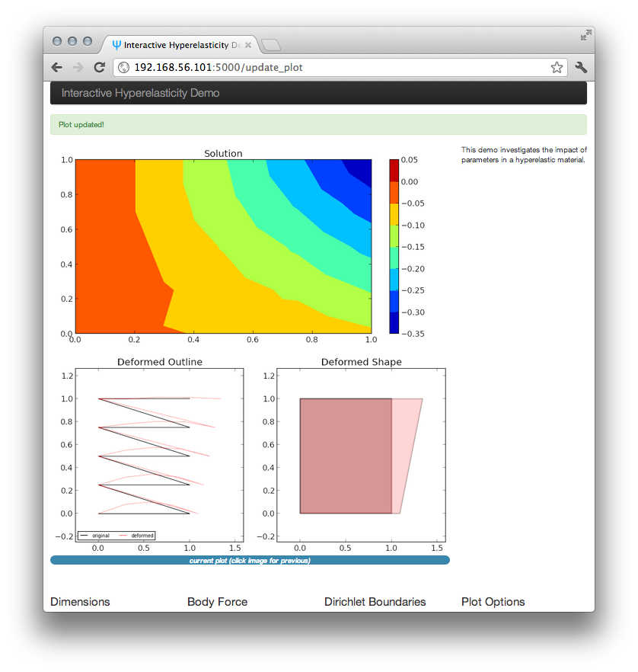Viewport: 638px width, 672px height.
Task: Click the Deformed Shape plot
Action: pos(361,455)
